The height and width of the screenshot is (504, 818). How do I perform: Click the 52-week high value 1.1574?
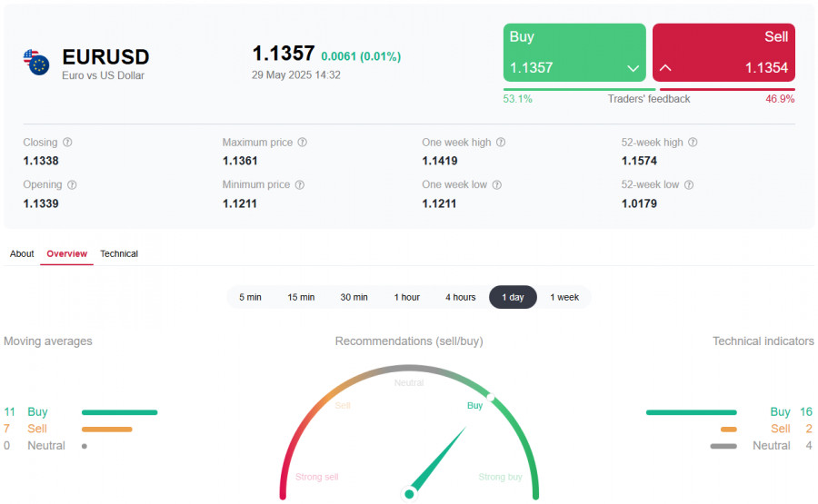click(639, 161)
